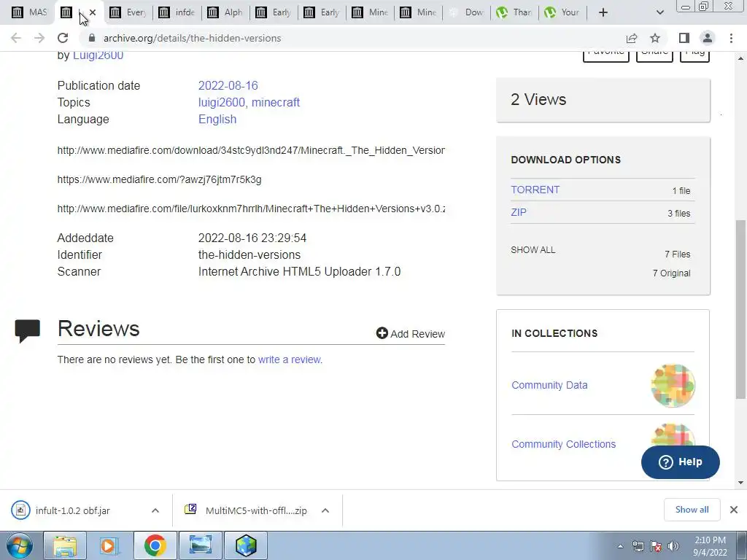Switch to the Every tab
Screen dimensions: 747x560
127,12
